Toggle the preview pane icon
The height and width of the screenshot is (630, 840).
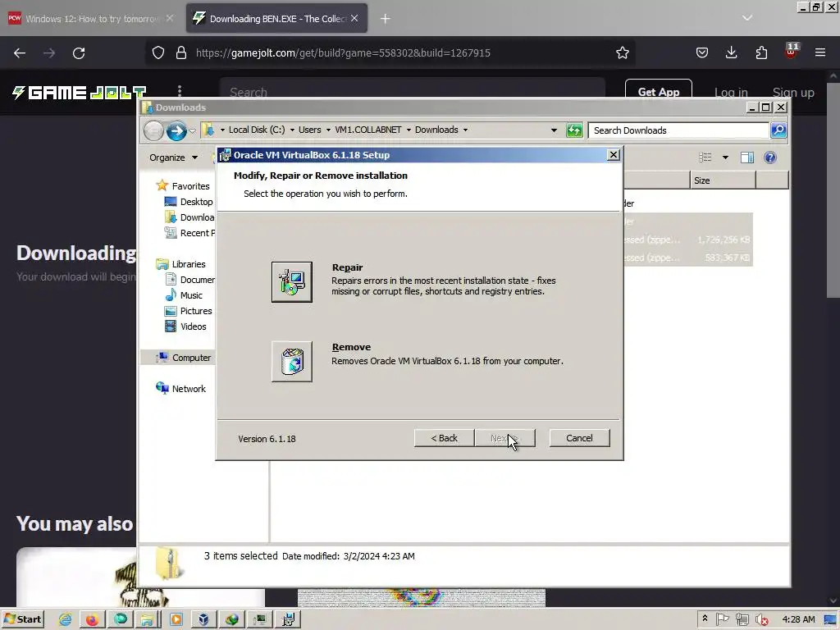point(746,157)
